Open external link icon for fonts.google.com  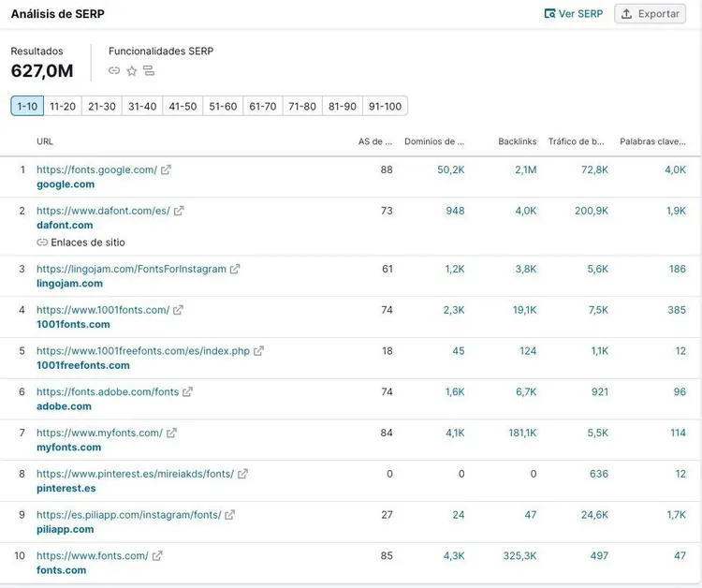click(x=166, y=169)
